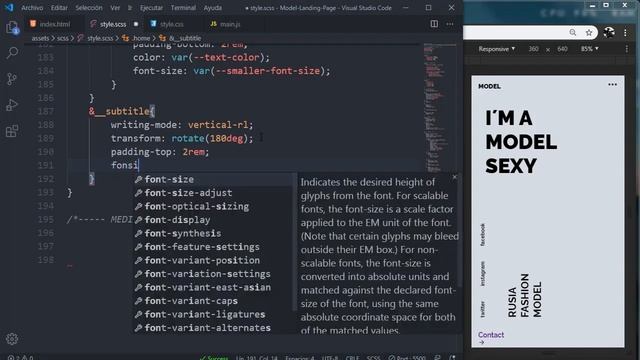Open the Search view in activity bar
The width and height of the screenshot is (640, 360).
[12, 53]
